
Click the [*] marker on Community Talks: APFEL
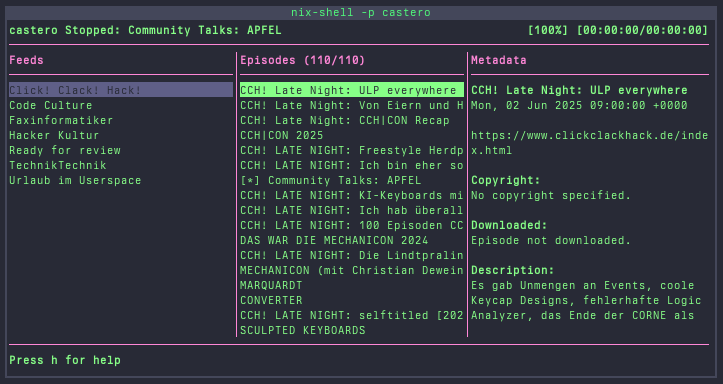(250, 180)
